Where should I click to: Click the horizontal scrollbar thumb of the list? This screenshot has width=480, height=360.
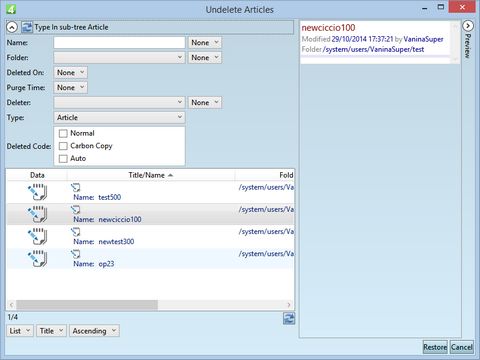87,305
